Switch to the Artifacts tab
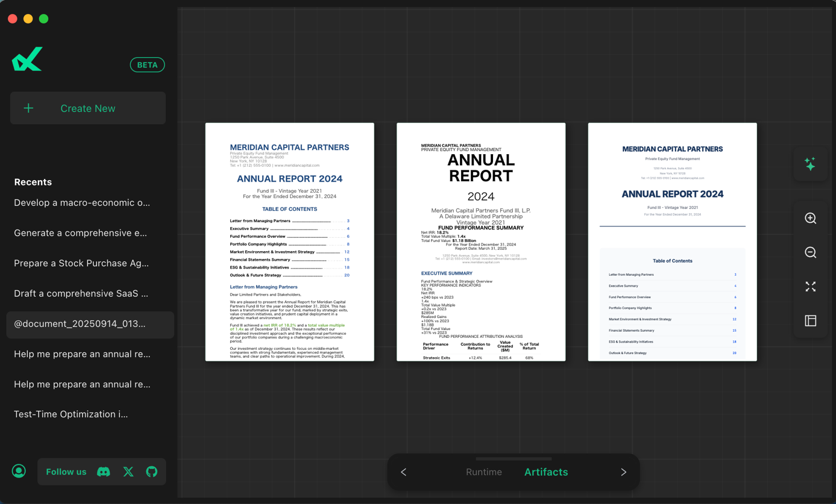The height and width of the screenshot is (504, 836). (545, 472)
